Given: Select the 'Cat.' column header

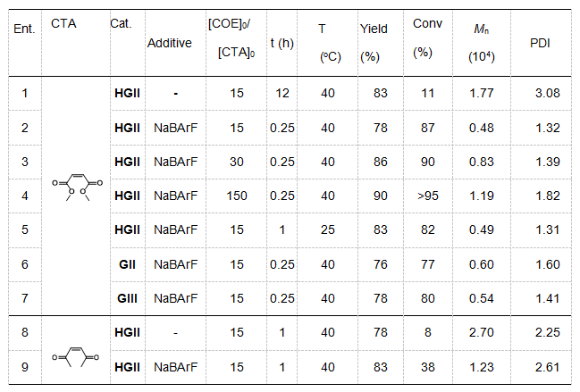Looking at the screenshot, I should coord(121,24).
